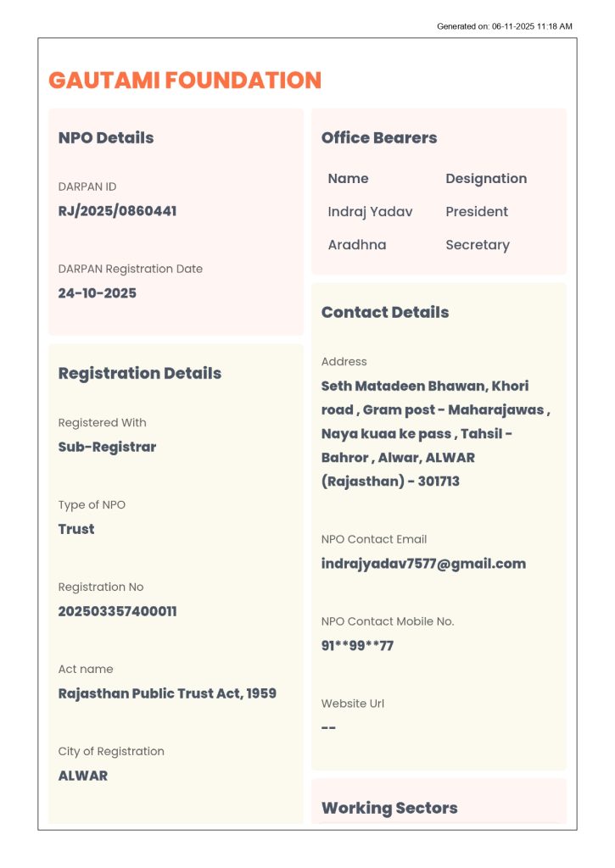Click the NPO Details heading
615x868 pixels.
coord(106,138)
